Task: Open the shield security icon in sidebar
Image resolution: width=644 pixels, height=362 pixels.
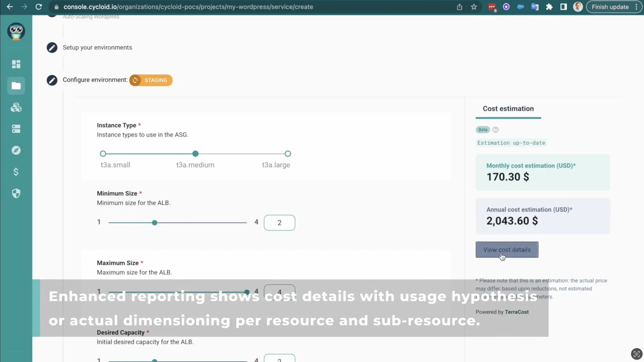Action: pos(16,193)
